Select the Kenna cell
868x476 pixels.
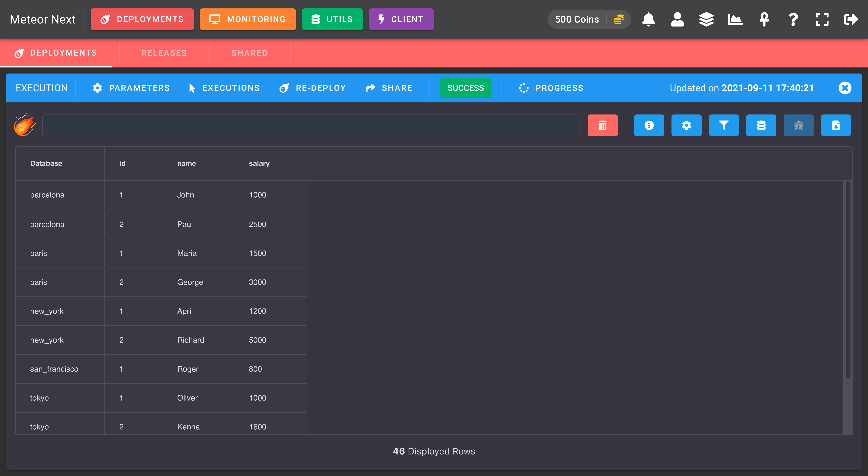(x=188, y=427)
